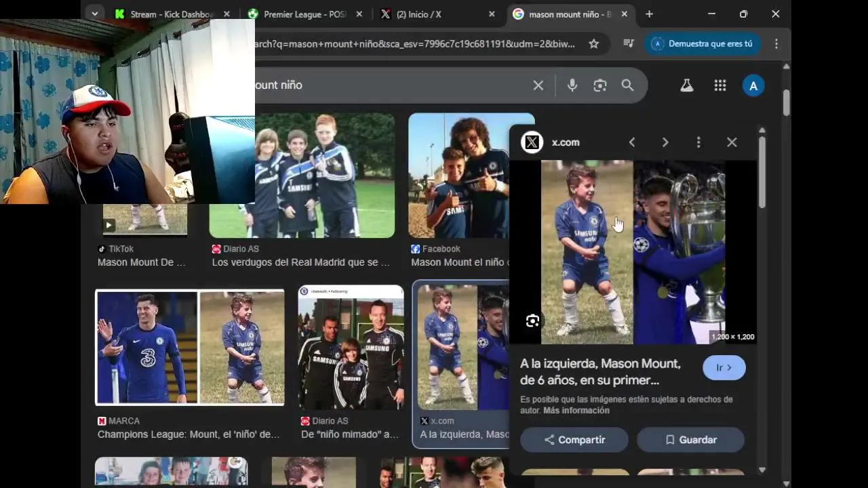Screen dimensions: 868x488
Task: Click the Compartir button
Action: pyautogui.click(x=574, y=440)
